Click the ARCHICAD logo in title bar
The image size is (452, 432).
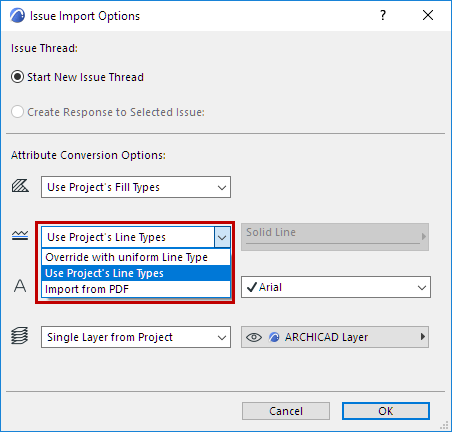17,16
